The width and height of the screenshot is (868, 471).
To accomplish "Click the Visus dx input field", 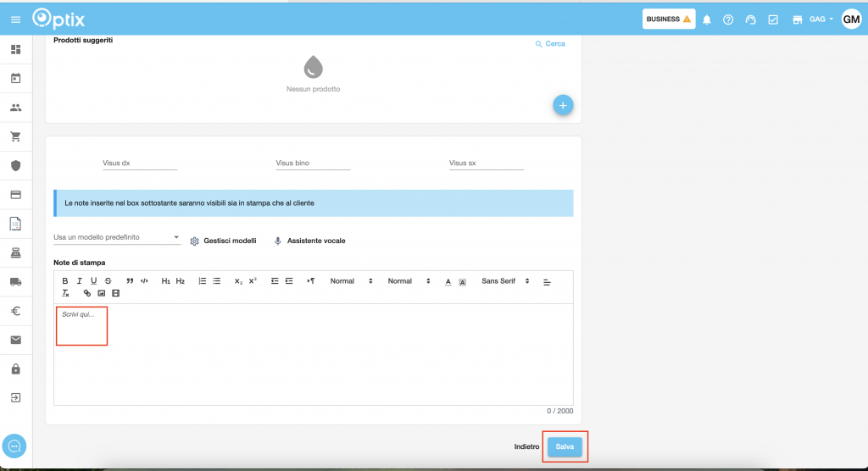I will pyautogui.click(x=140, y=163).
